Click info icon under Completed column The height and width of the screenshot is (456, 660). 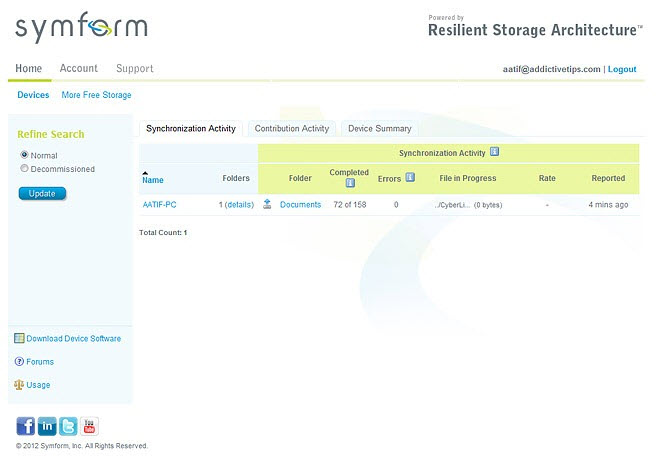pos(350,183)
